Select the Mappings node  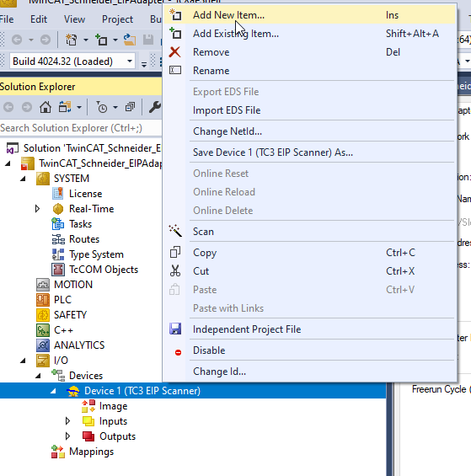click(x=91, y=452)
